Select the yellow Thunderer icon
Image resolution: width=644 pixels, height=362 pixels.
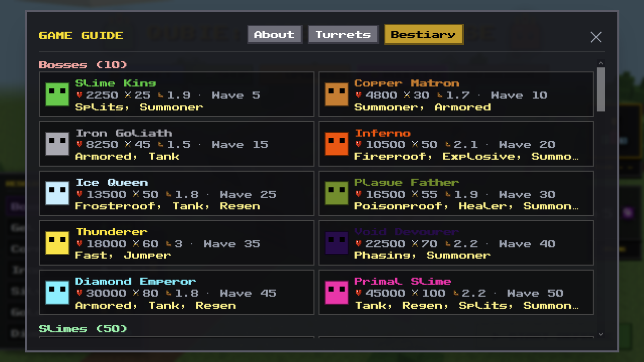57,243
